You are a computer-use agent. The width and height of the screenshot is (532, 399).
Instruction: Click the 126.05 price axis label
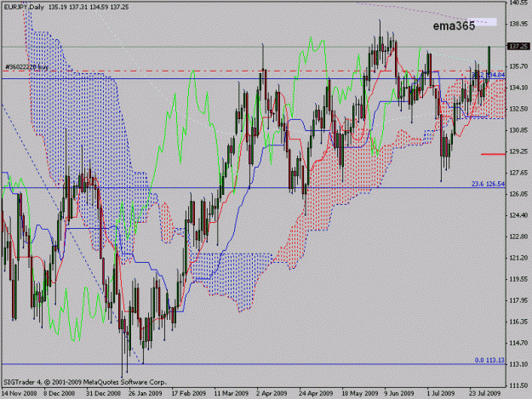tap(518, 194)
